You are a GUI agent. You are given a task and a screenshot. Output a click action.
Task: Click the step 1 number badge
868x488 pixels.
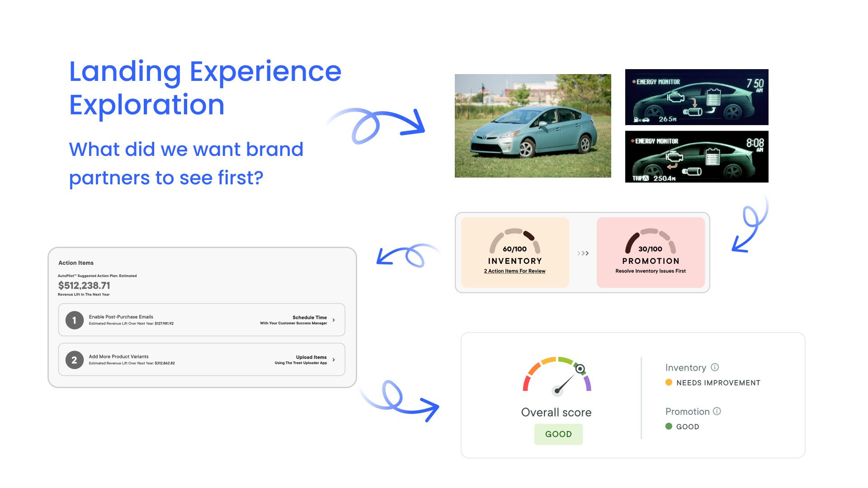click(x=75, y=320)
